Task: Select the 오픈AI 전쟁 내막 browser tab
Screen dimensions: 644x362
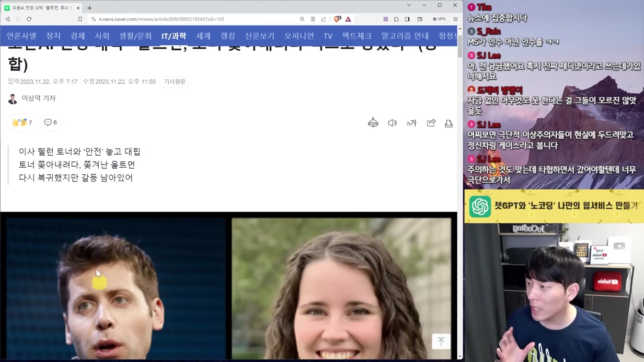Action: pos(42,8)
